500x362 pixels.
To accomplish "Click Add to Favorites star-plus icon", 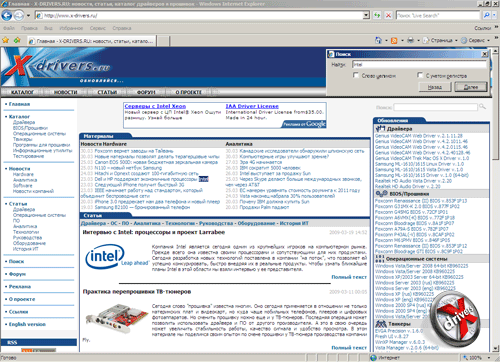I will pos(17,40).
